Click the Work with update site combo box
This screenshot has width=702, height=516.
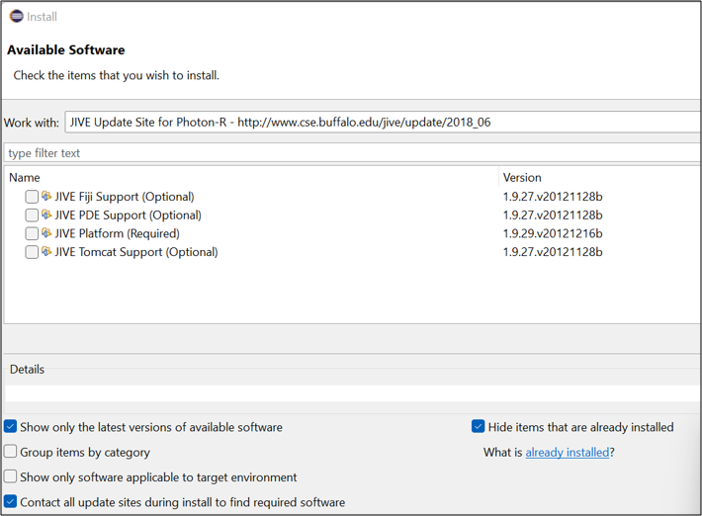[380, 122]
